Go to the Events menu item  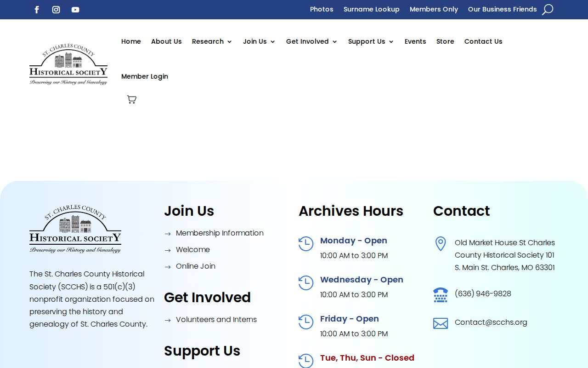pyautogui.click(x=415, y=41)
